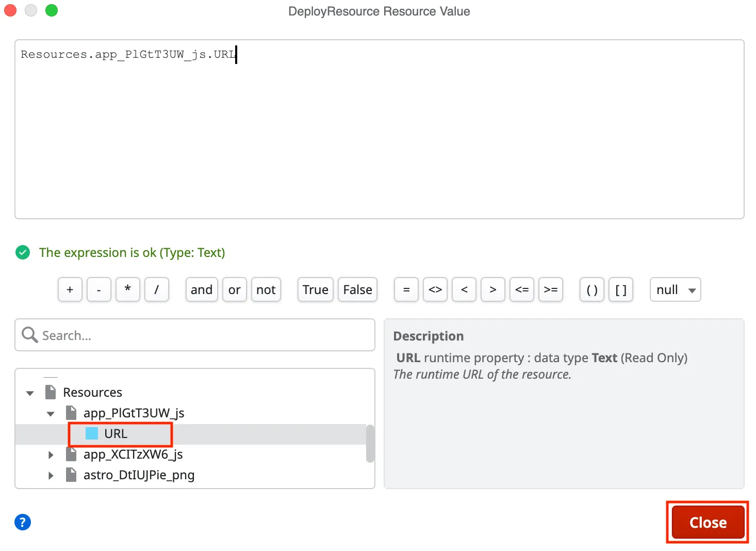Collapse the Resources tree node

[x=29, y=393]
